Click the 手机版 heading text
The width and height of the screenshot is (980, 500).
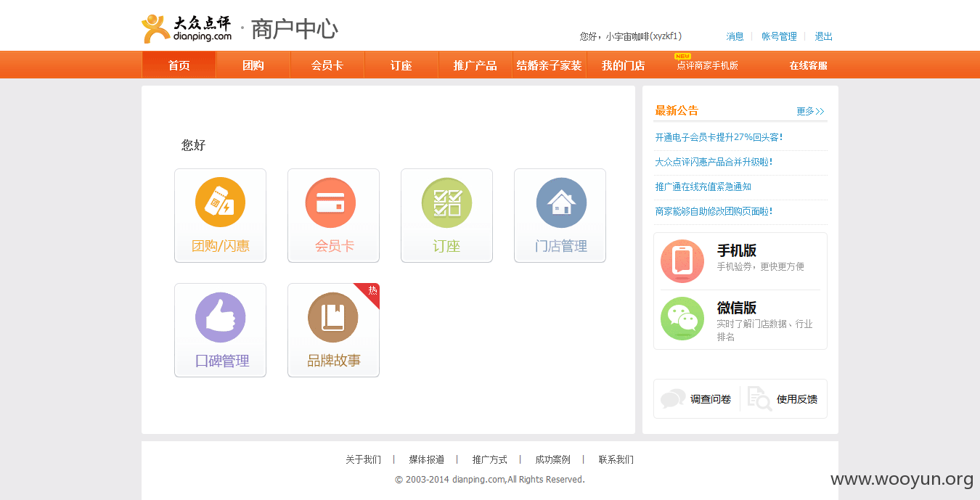point(737,250)
